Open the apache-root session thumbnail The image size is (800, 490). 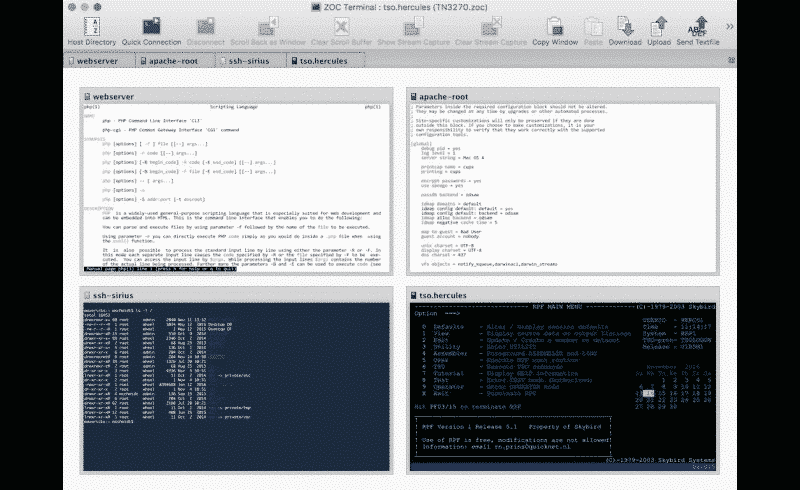tap(563, 181)
